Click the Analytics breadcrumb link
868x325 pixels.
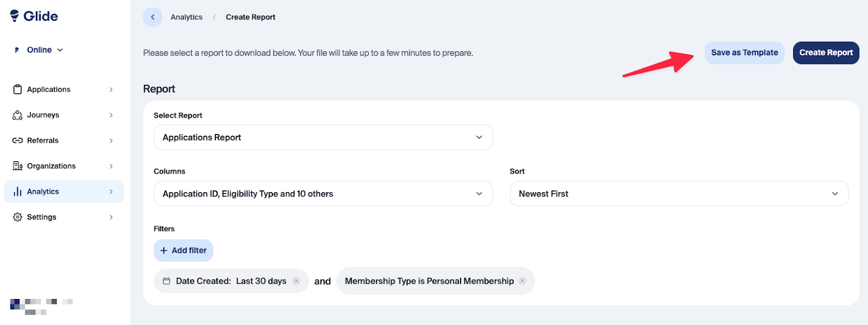(x=186, y=17)
